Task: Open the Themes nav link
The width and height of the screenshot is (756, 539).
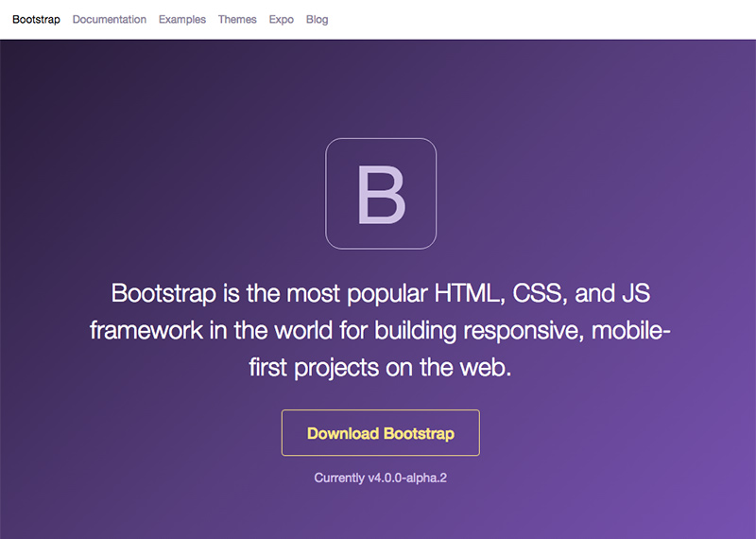Action: click(x=237, y=19)
